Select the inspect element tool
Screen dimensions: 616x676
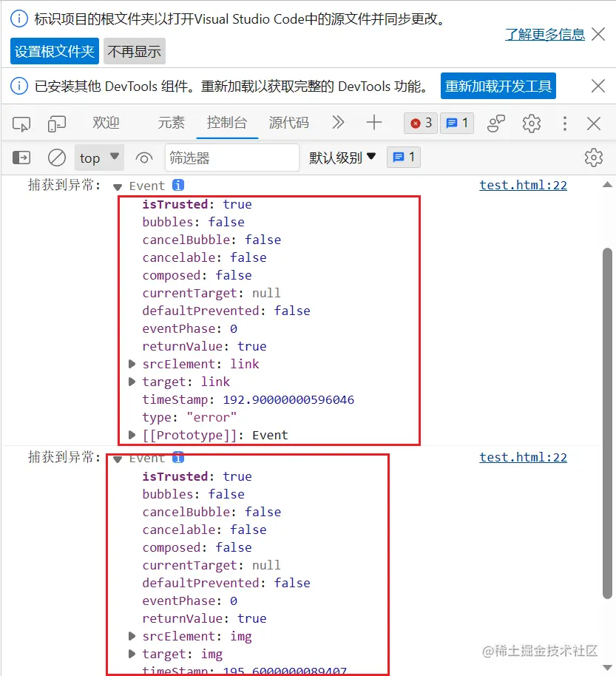[x=21, y=124]
